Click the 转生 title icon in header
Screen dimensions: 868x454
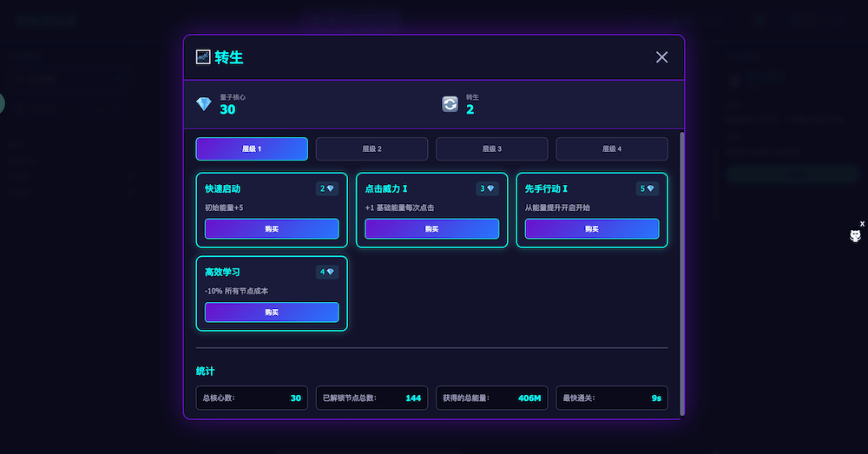click(x=203, y=57)
